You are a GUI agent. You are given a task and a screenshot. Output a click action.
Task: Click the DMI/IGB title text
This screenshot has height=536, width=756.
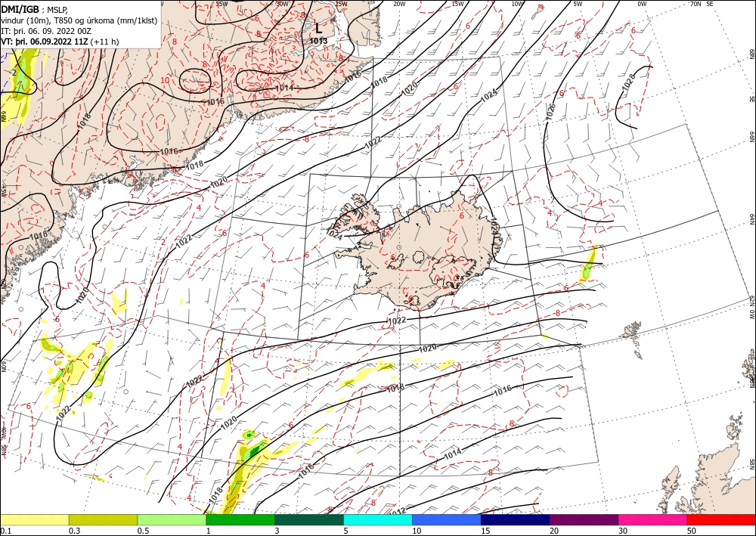(x=20, y=8)
